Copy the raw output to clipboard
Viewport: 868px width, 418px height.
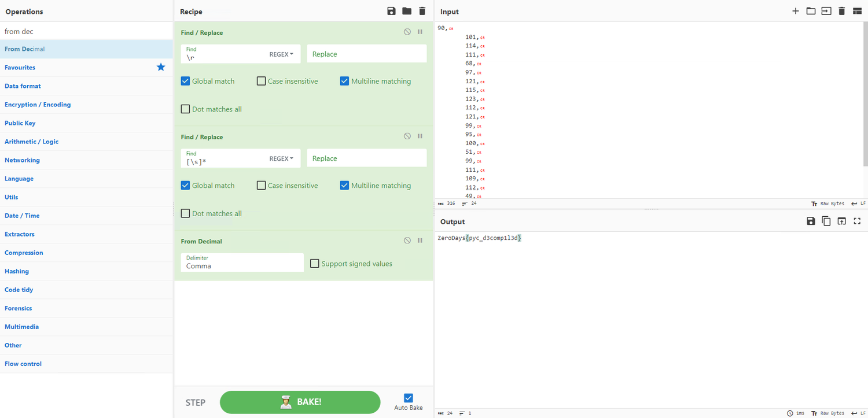(x=826, y=221)
